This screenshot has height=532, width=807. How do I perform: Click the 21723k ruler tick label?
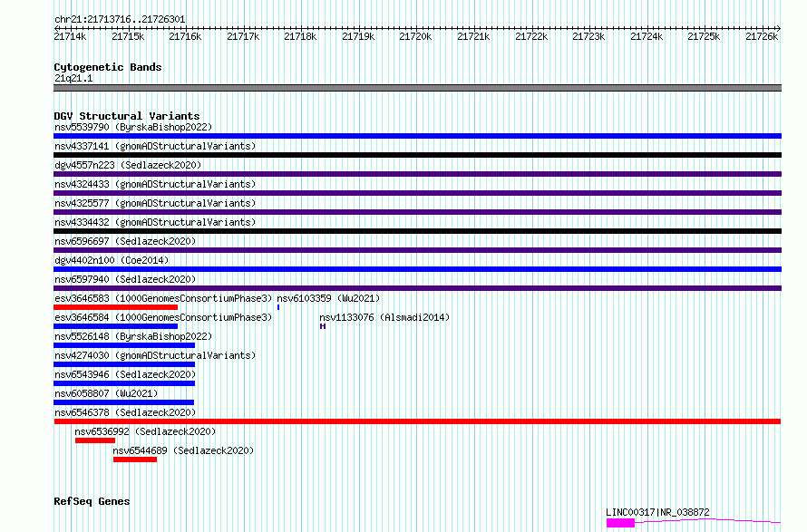[x=588, y=37]
